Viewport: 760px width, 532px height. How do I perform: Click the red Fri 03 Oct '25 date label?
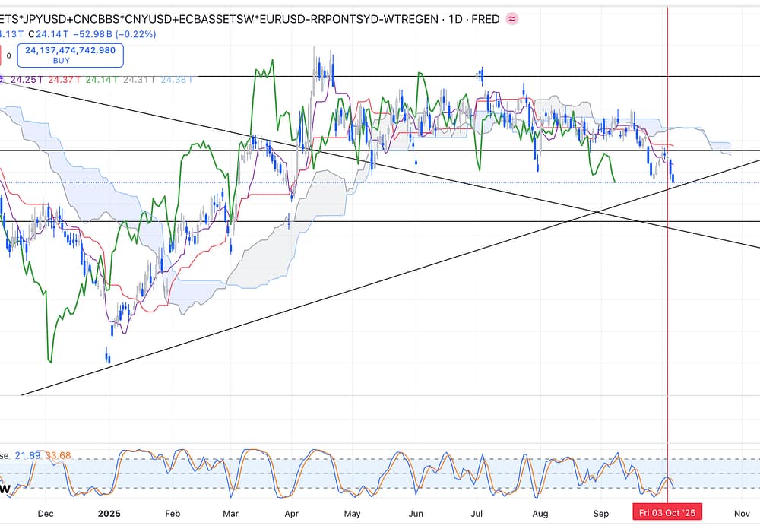pos(667,513)
